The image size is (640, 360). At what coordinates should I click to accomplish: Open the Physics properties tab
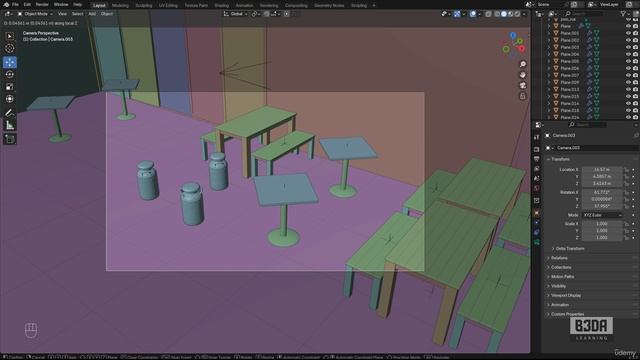(537, 222)
